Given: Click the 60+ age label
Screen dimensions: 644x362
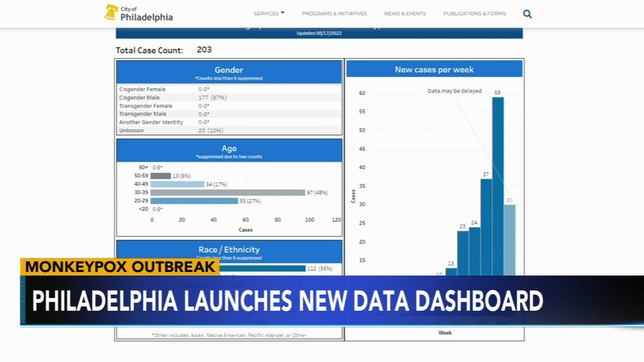Looking at the screenshot, I should (143, 167).
